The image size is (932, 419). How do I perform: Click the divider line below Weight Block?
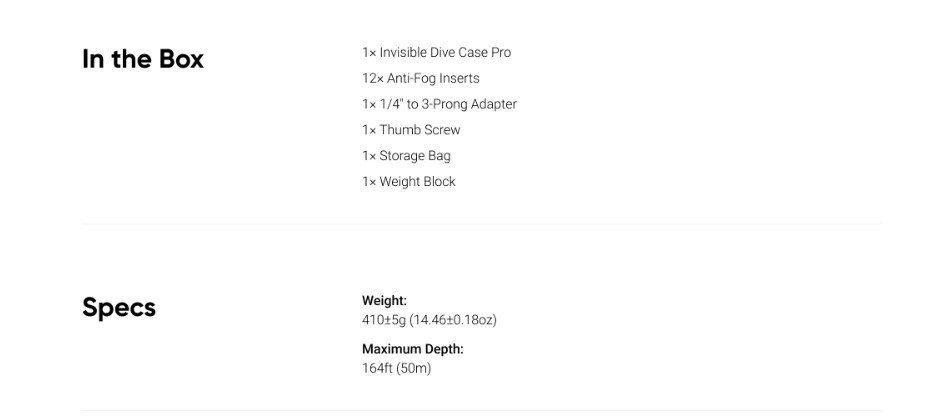481,224
